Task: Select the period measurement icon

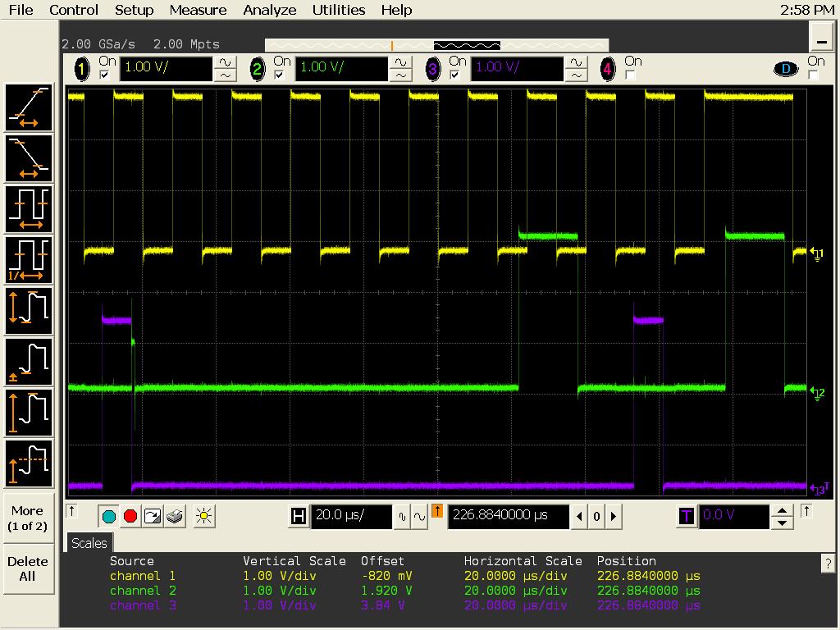Action: 29,209
